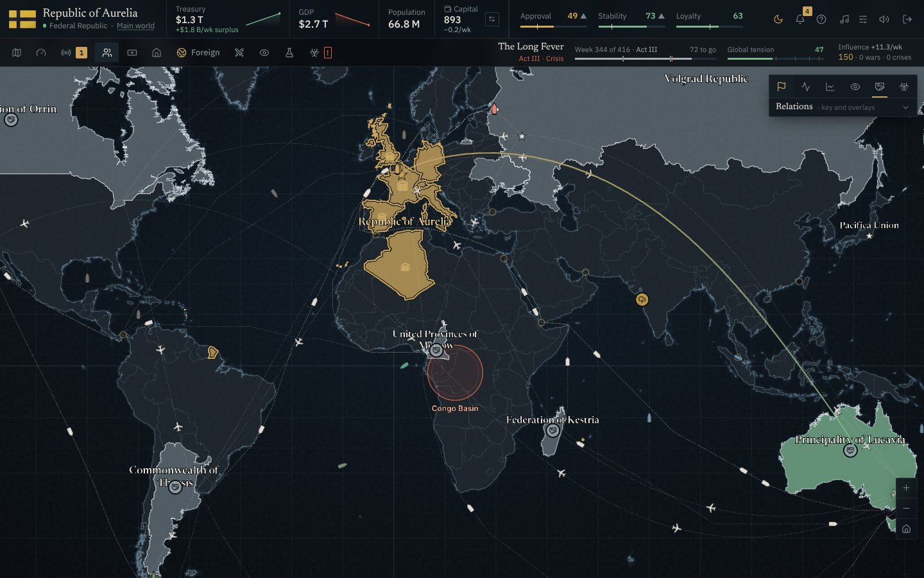
Task: Open the crossed swords military icon
Action: 239,53
